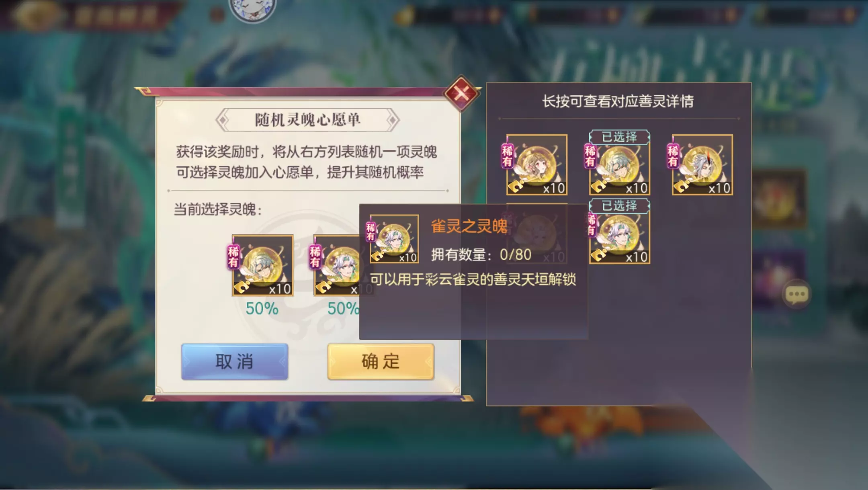
Task: Select the white-haired red-horn soul icon
Action: (x=702, y=165)
